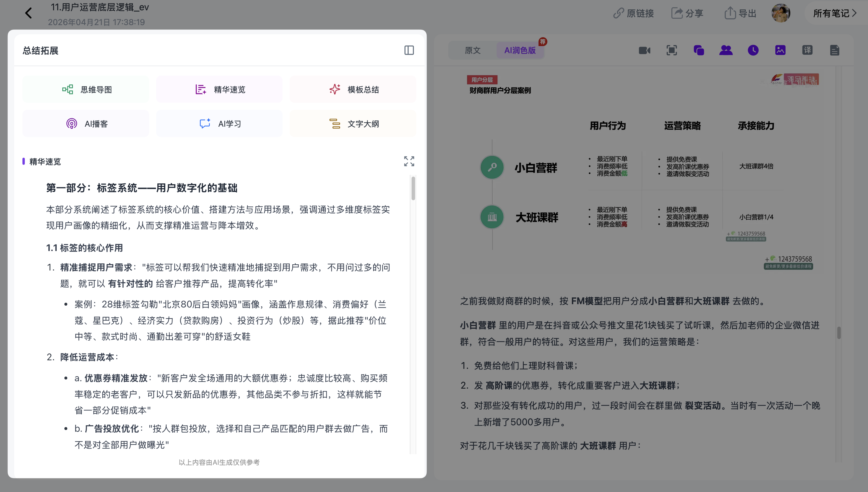Click the right note pane scrollbar thumb
Image resolution: width=868 pixels, height=492 pixels.
pos(839,333)
